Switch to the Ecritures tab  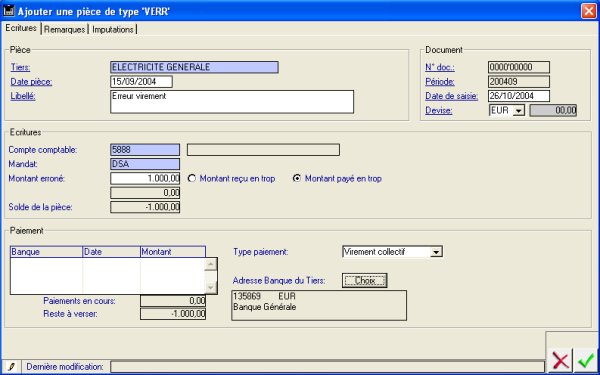click(x=21, y=28)
